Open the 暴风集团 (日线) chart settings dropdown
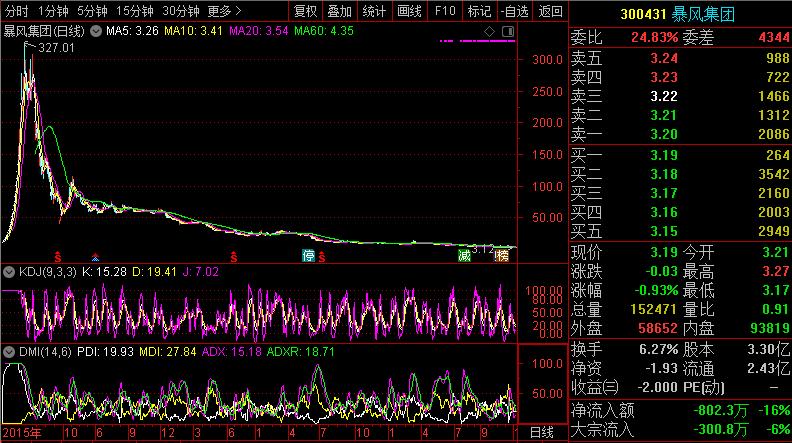This screenshot has width=792, height=443. pyautogui.click(x=96, y=31)
